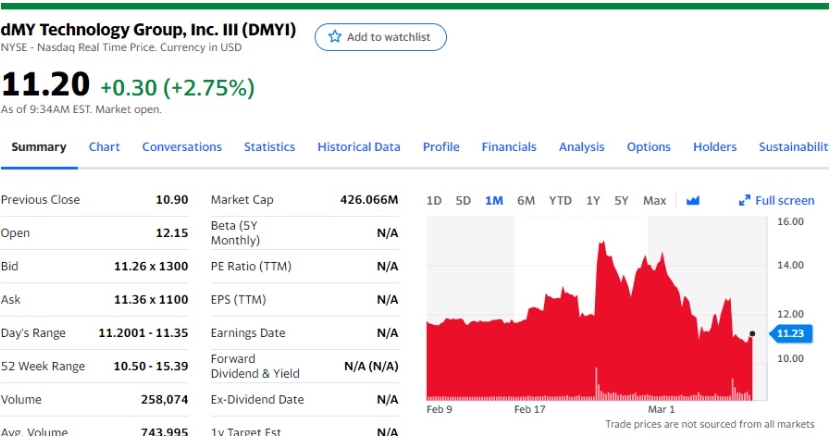Click the star icon for the watchlist
The image size is (831, 438).
coord(334,37)
